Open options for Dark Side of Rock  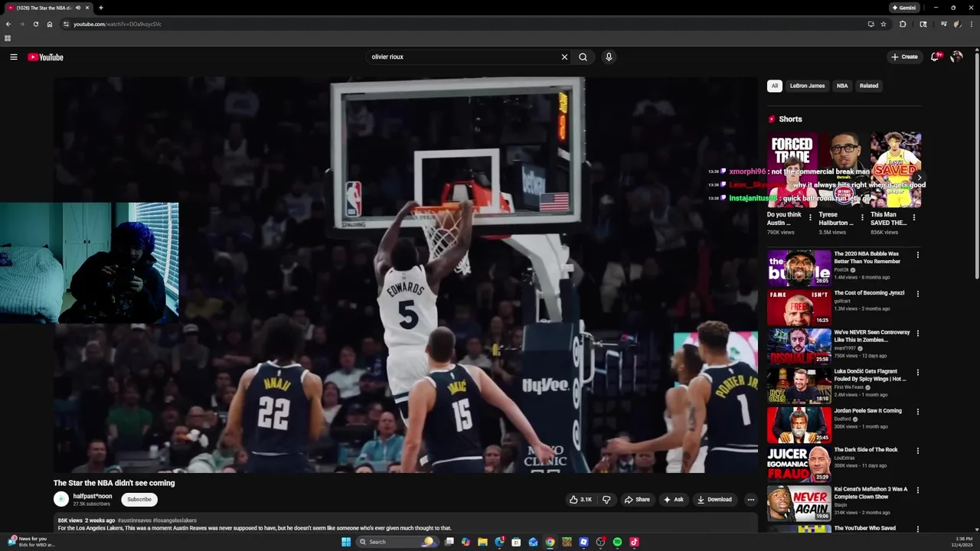coord(918,451)
